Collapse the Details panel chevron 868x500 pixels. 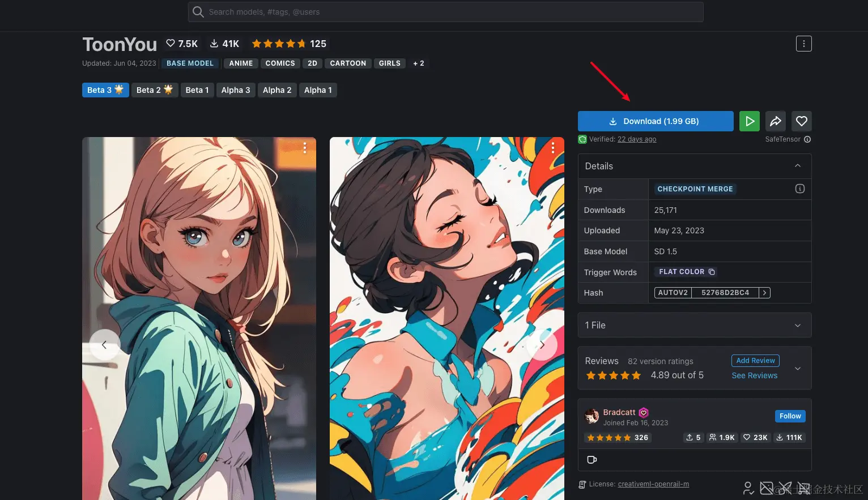(x=798, y=166)
